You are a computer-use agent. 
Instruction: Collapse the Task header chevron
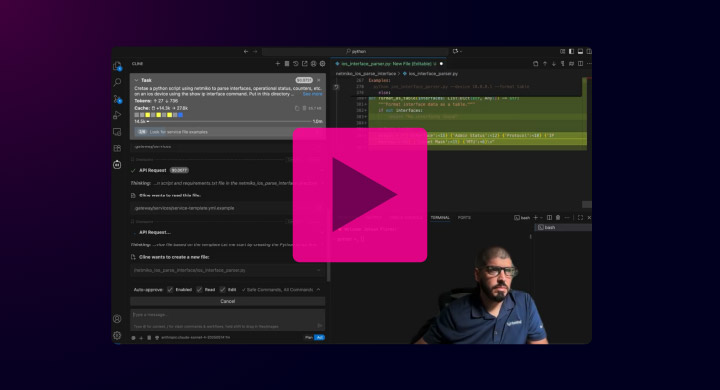point(136,80)
